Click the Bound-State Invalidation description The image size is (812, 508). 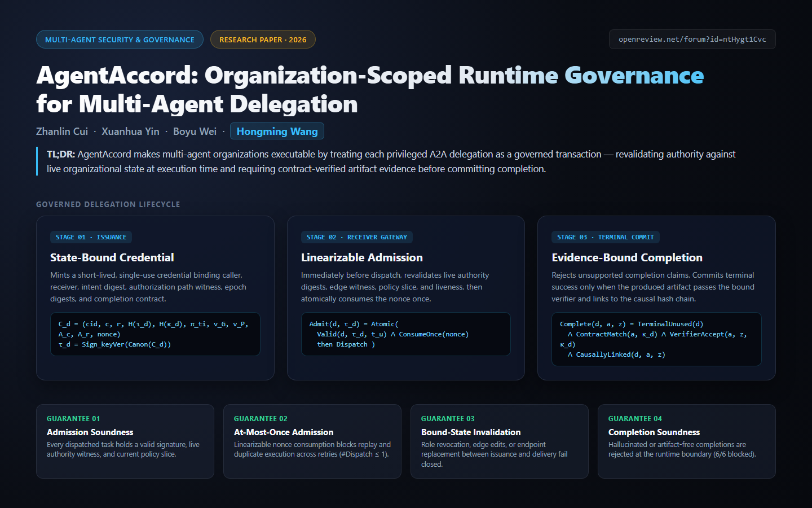[495, 454]
